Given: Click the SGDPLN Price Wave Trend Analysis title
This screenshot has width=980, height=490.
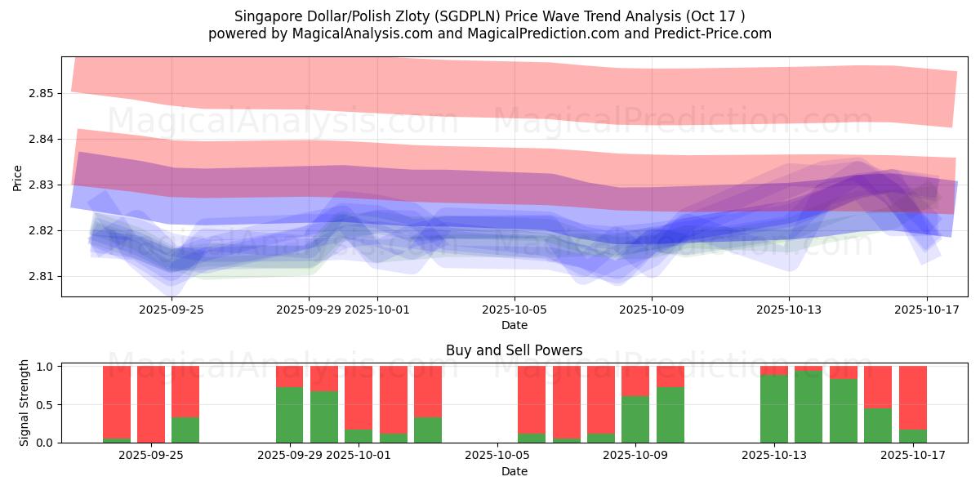Looking at the screenshot, I should [489, 16].
